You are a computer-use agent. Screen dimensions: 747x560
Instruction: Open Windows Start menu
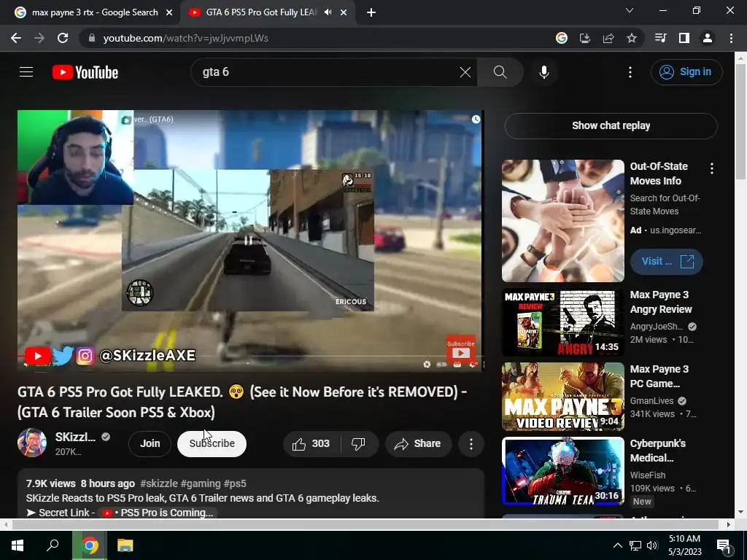coord(18,545)
